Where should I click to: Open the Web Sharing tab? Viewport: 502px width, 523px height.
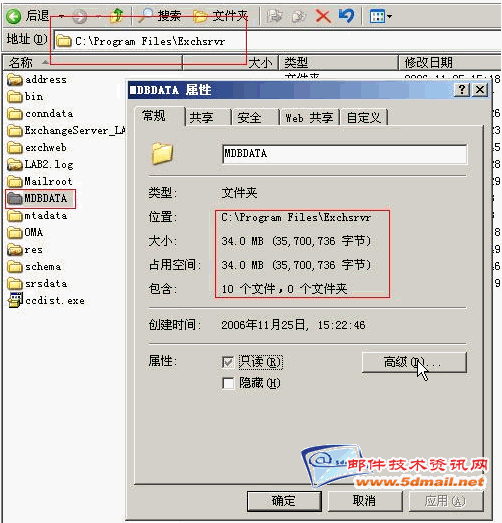(309, 117)
